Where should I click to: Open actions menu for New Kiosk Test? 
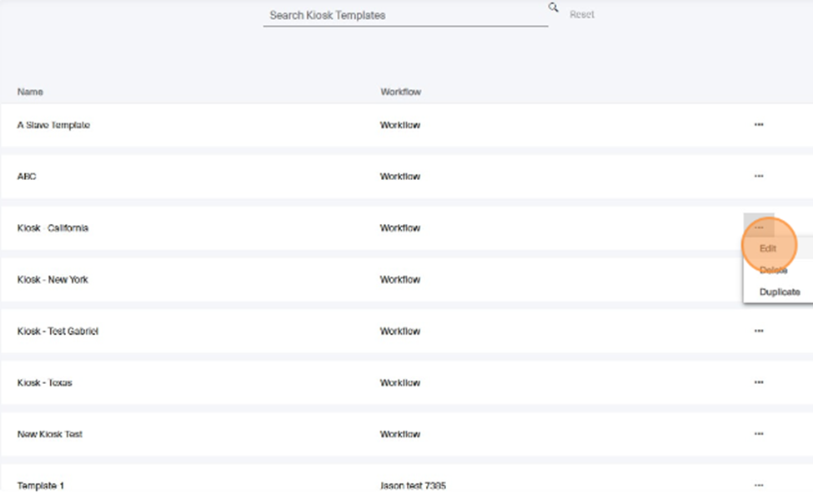tap(759, 433)
